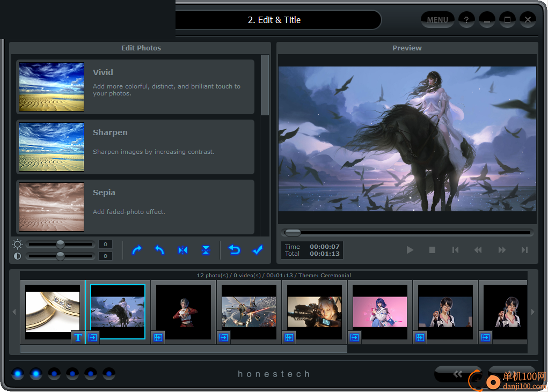Screen dimensions: 548x392
Task: Adjust the contrast slider
Action: click(x=60, y=256)
